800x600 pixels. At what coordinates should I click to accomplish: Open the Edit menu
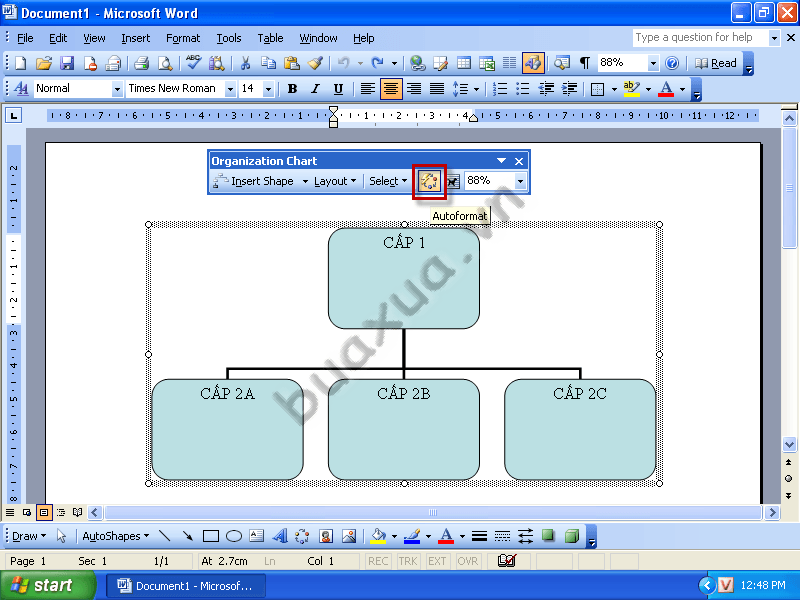(58, 38)
